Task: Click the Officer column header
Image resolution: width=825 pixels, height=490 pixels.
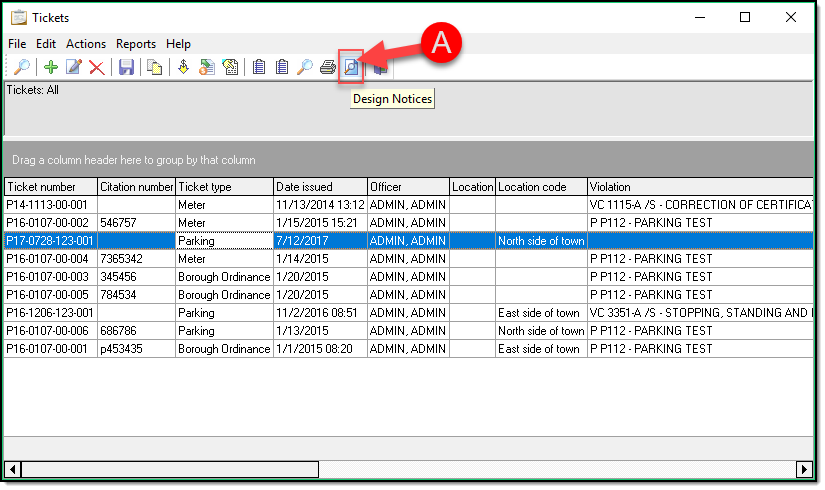Action: click(407, 187)
